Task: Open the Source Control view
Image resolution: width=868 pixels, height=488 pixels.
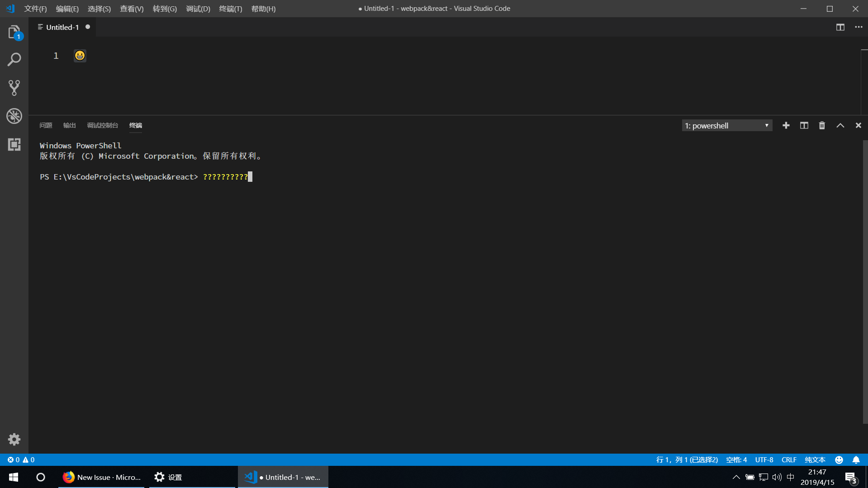Action: click(14, 88)
